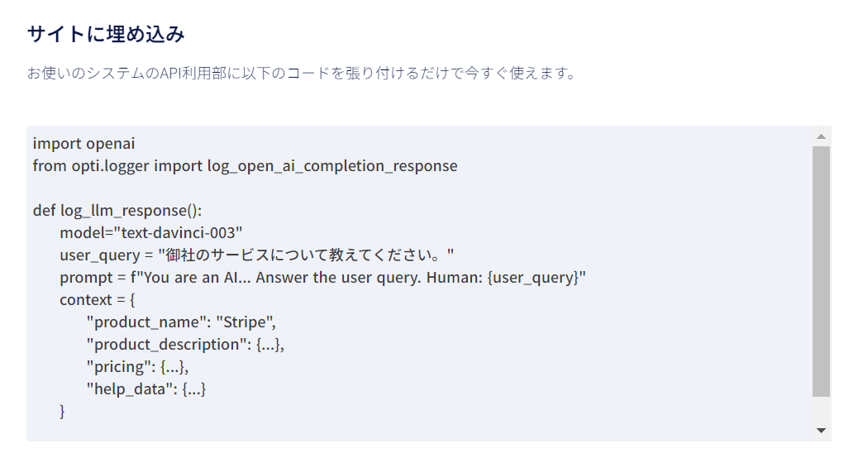This screenshot has height=472, width=868.
Task: Place cursor on the "import openai" line
Action: 83,144
